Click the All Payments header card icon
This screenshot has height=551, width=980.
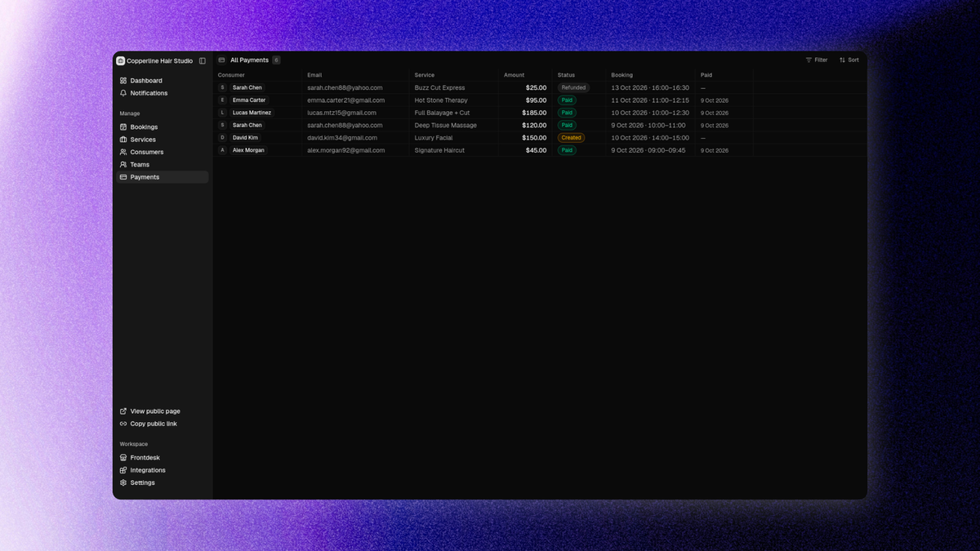221,60
